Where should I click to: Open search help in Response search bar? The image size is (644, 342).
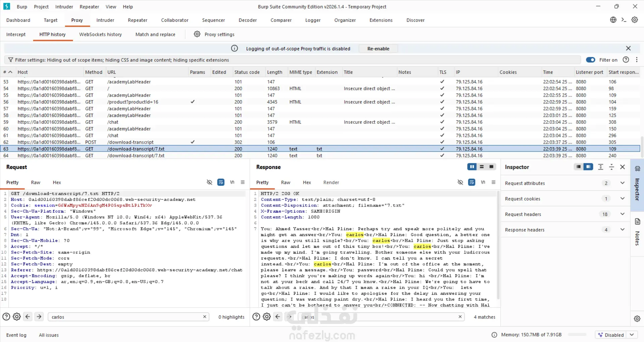tap(256, 317)
